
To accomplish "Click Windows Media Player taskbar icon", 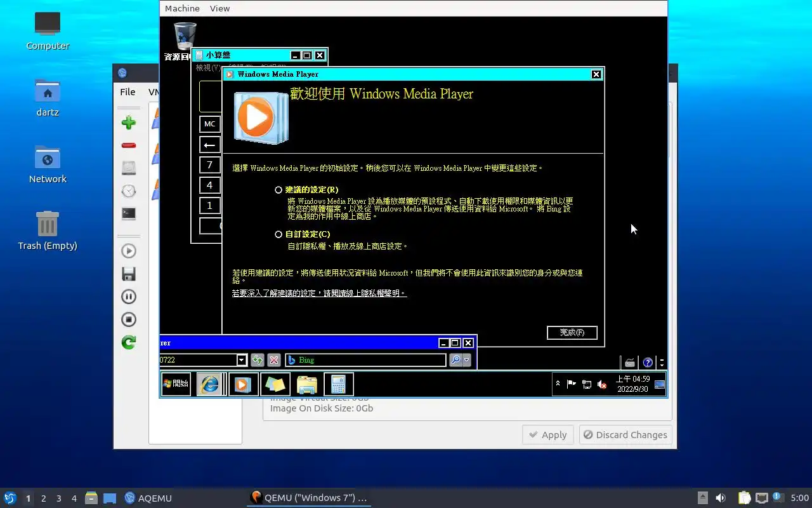I will pyautogui.click(x=243, y=384).
